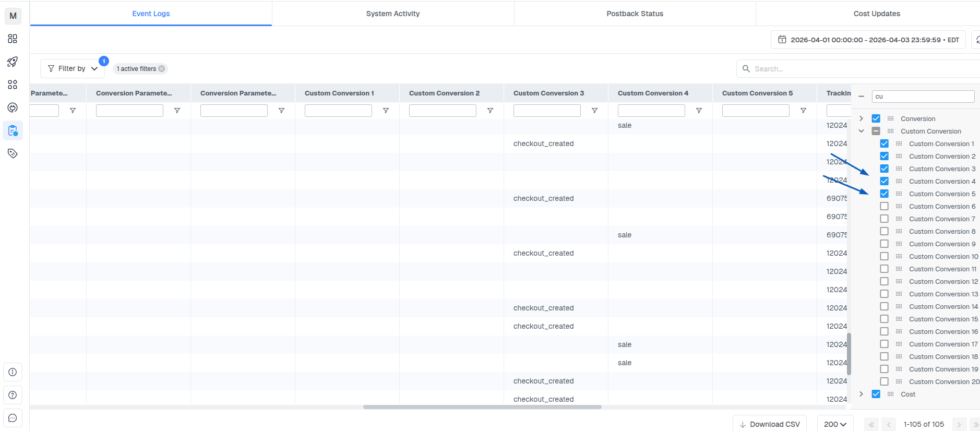The image size is (980, 431).
Task: Click the Download CSV button
Action: (x=770, y=424)
